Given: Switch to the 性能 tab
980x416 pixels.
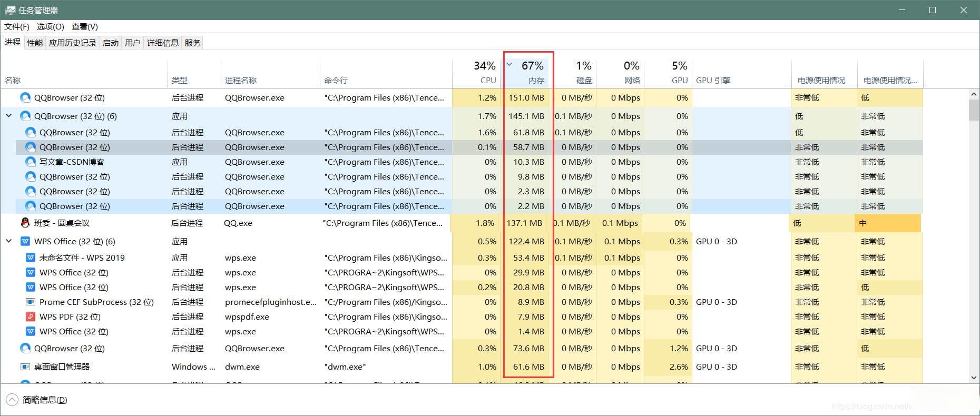Looking at the screenshot, I should coord(35,43).
